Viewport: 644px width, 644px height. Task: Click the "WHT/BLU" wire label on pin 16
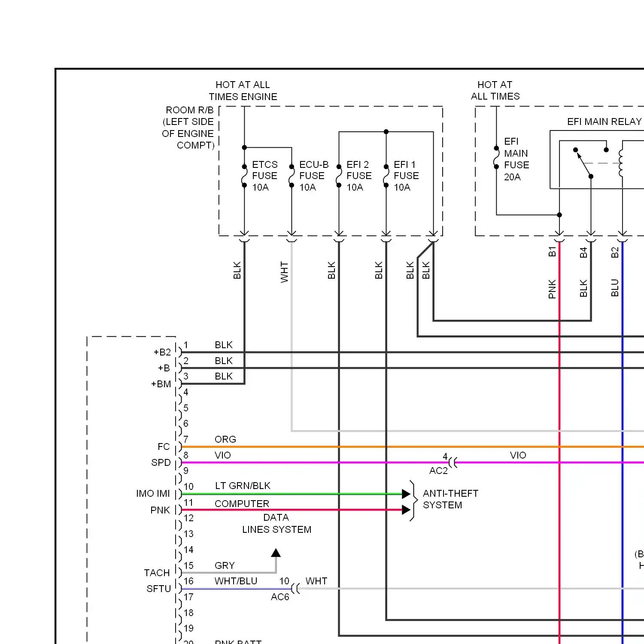[236, 581]
